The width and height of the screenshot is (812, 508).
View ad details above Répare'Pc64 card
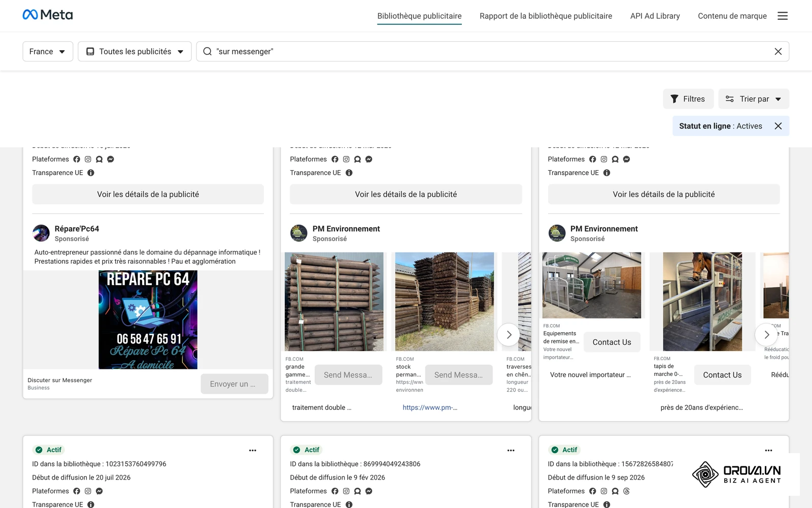(x=148, y=194)
